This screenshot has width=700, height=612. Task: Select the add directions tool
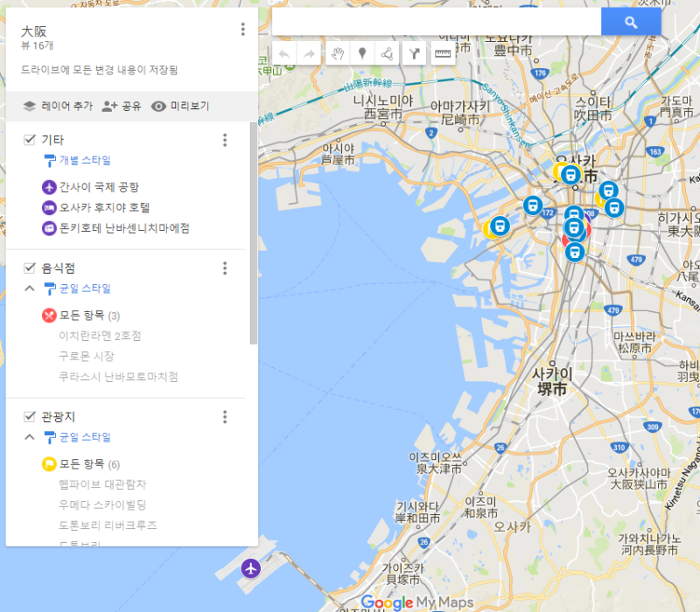(414, 54)
